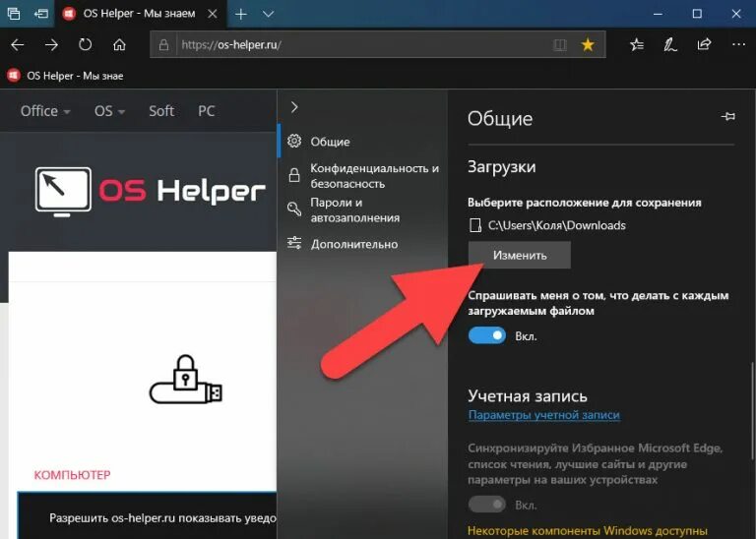Expand the Office site menu
756x539 pixels.
[x=45, y=111]
